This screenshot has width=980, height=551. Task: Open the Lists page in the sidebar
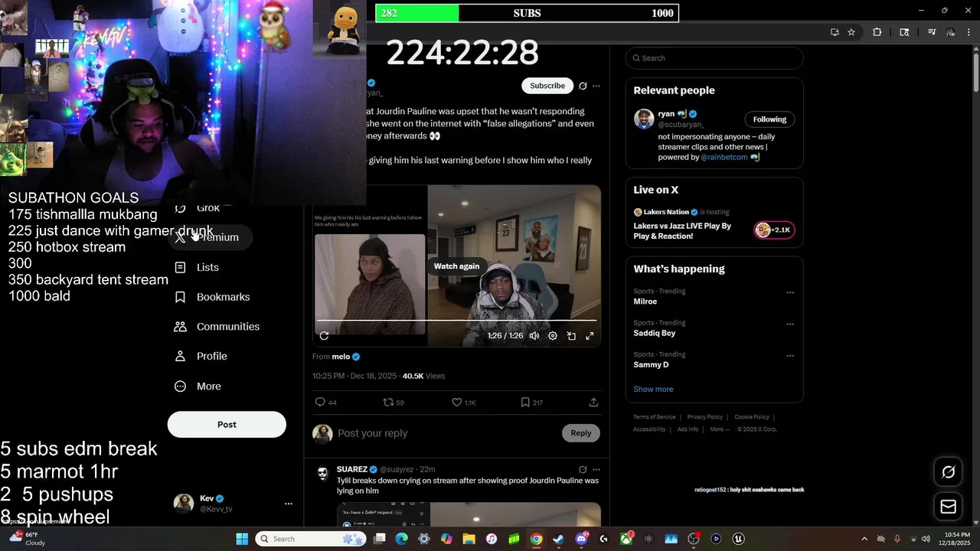[x=197, y=267]
